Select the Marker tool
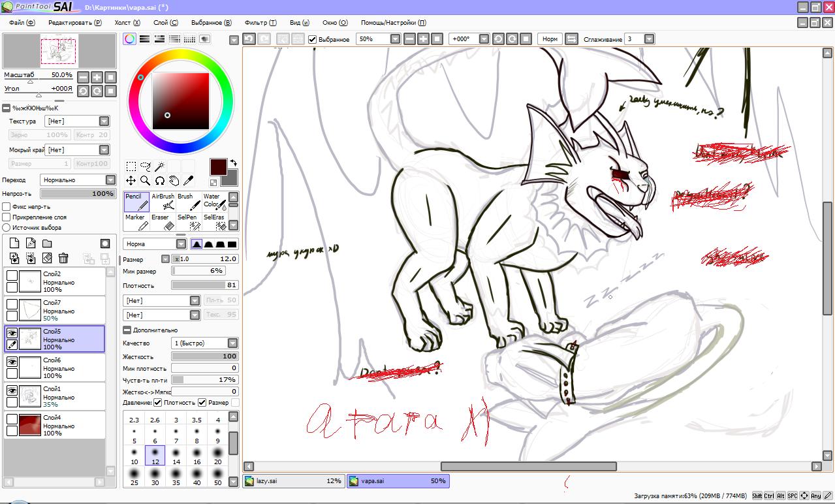This screenshot has width=835, height=504. click(x=136, y=222)
